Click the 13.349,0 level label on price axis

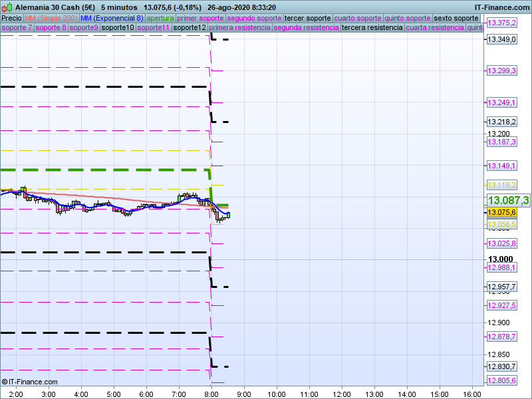[502, 40]
